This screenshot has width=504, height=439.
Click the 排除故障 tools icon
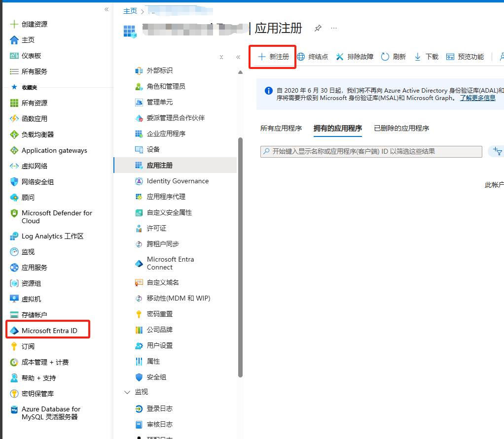pyautogui.click(x=340, y=57)
